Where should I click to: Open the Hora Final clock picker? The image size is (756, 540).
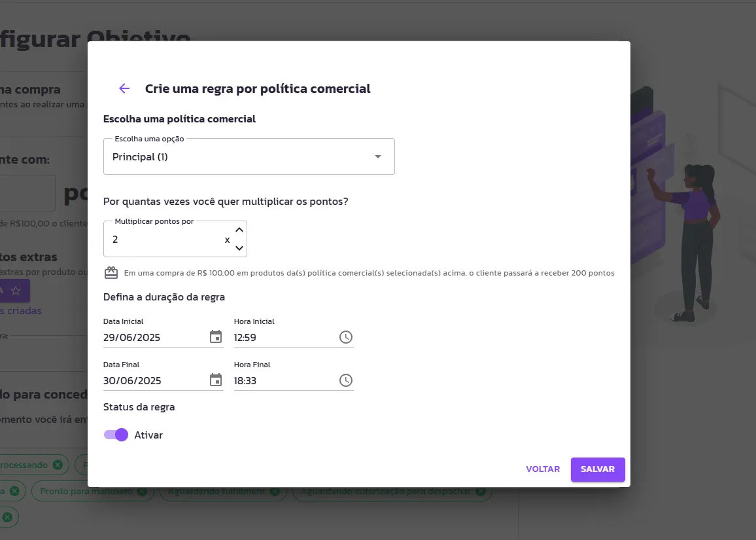[x=346, y=380]
